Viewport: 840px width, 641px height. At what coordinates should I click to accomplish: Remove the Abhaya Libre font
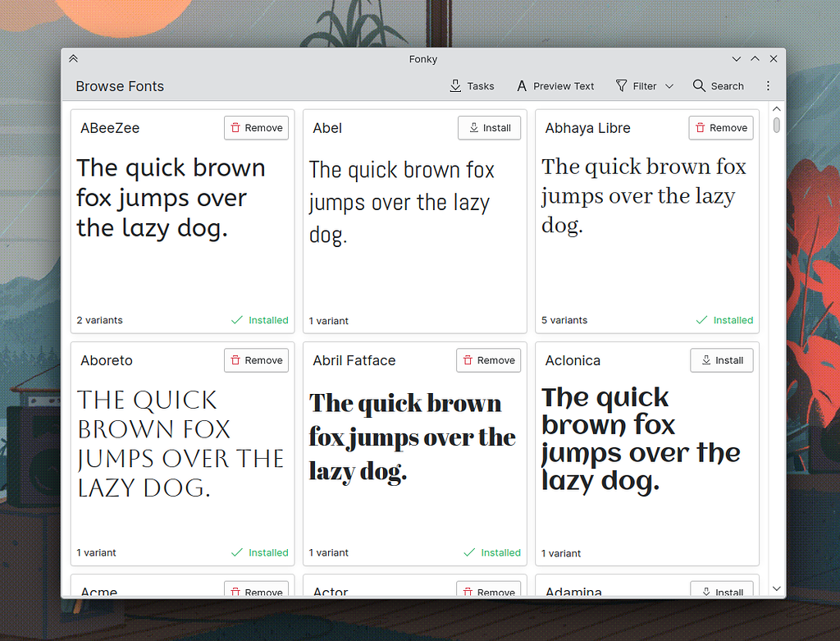click(x=721, y=128)
